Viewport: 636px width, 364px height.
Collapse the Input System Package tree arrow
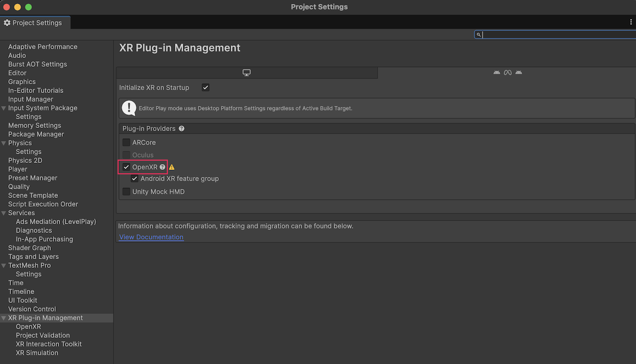(x=4, y=108)
